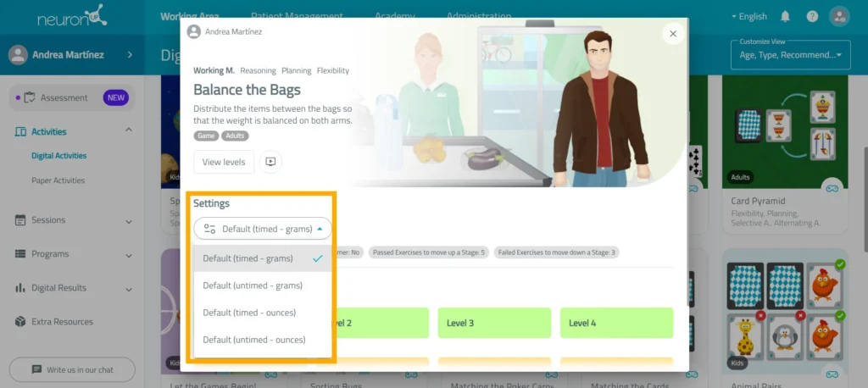Image resolution: width=868 pixels, height=388 pixels.
Task: Expand the Digital Results sidebar section
Action: 129,290
